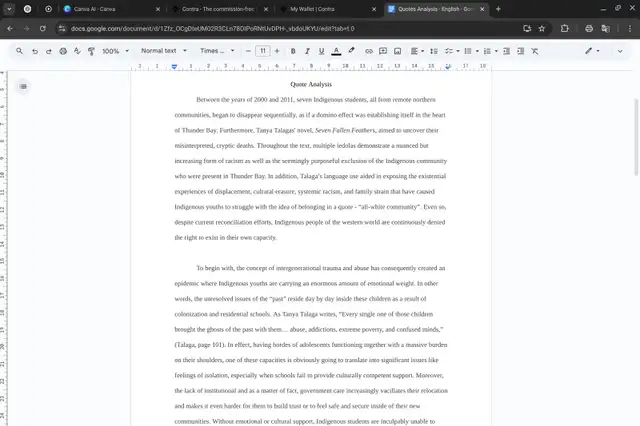Add a comment

point(383,51)
